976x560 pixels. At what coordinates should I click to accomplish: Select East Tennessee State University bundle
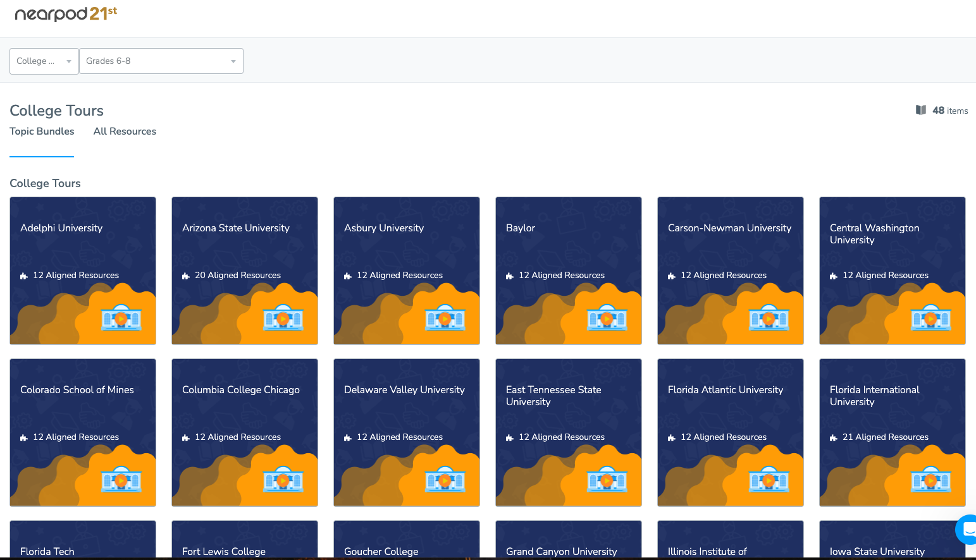569,432
